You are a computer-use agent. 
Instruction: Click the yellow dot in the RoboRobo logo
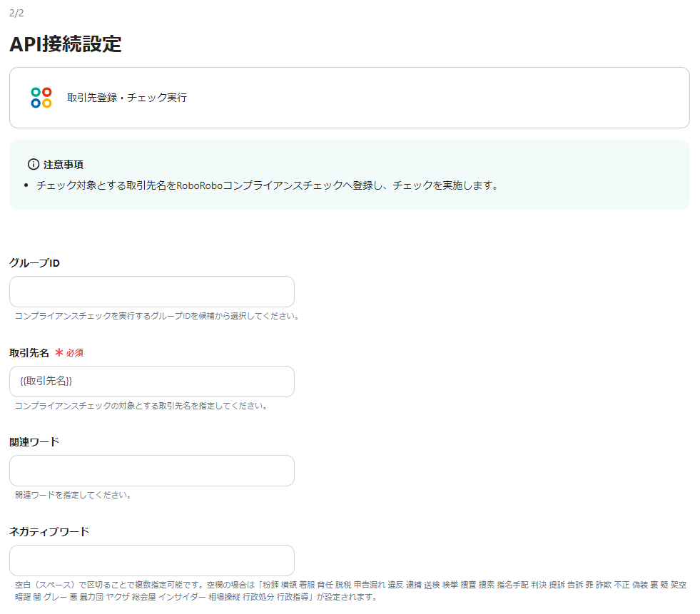(47, 103)
